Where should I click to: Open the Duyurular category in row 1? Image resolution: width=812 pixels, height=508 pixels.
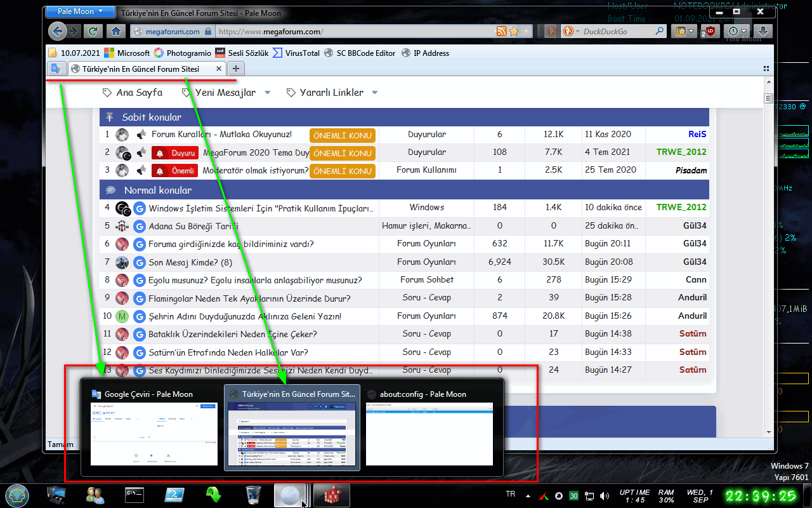click(426, 135)
